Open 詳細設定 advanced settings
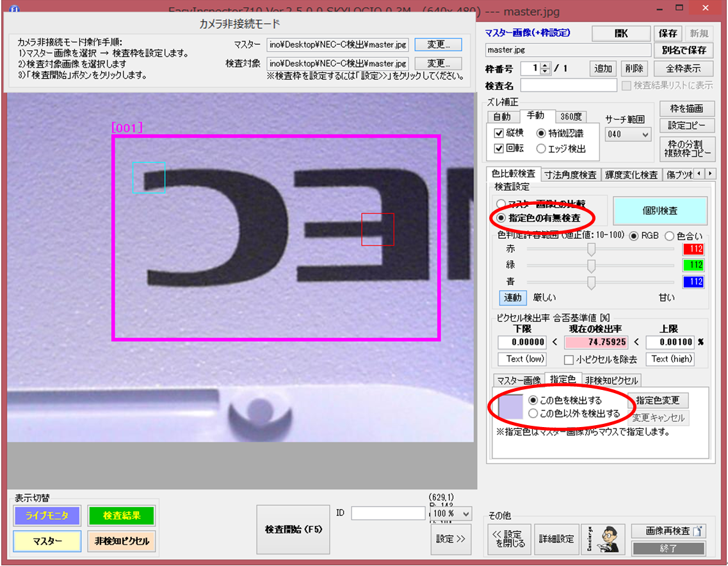Viewport: 728px width, 566px height. [556, 538]
